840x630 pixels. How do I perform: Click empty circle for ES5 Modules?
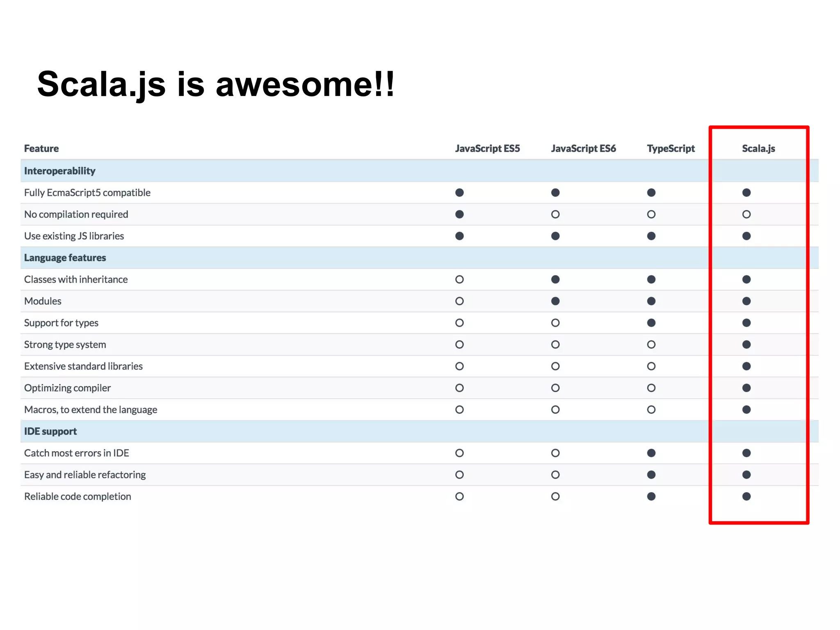459,301
